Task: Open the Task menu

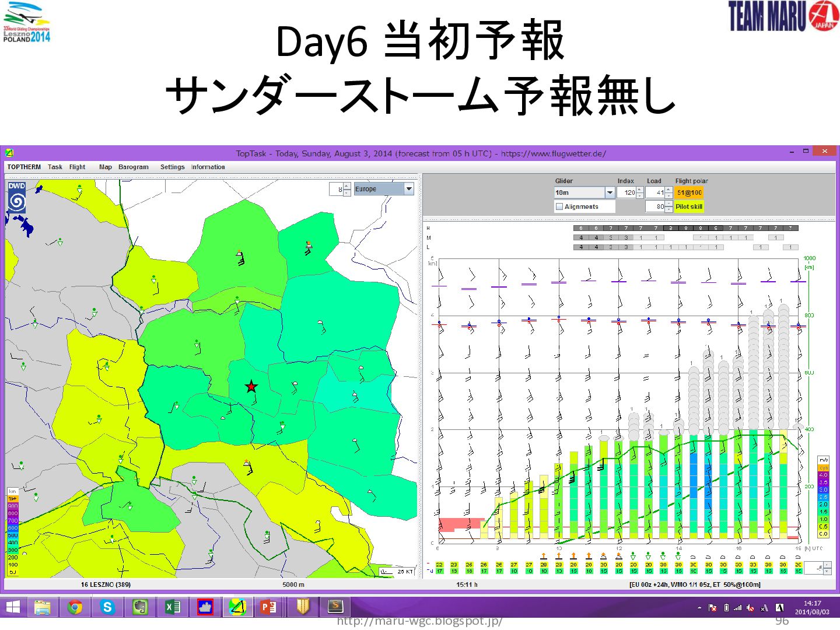Action: coord(55,167)
